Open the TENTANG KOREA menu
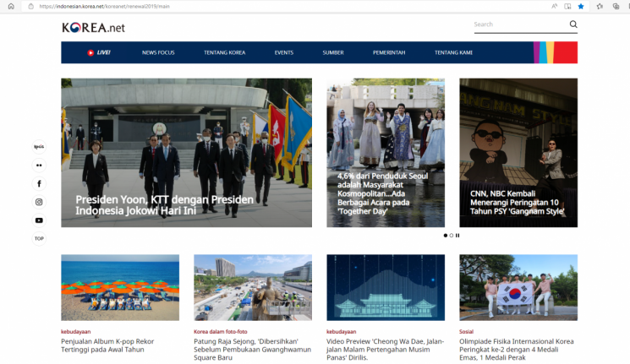630x364 pixels. coord(224,52)
